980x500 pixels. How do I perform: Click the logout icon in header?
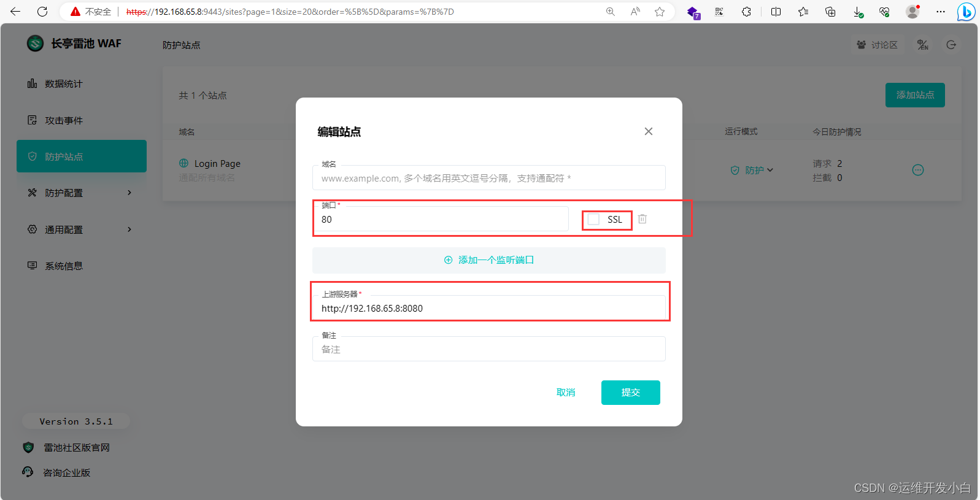click(x=951, y=45)
